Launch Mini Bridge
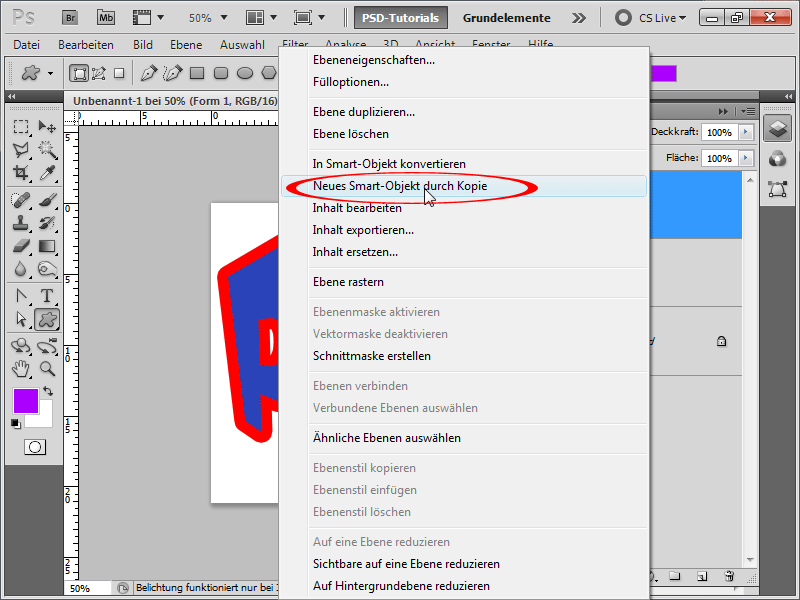The height and width of the screenshot is (600, 800). click(106, 18)
